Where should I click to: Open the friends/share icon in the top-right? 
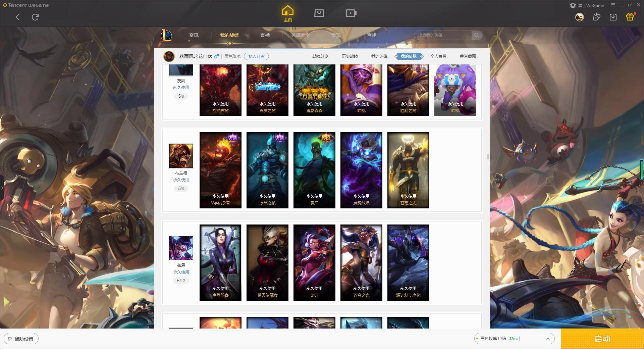click(596, 17)
